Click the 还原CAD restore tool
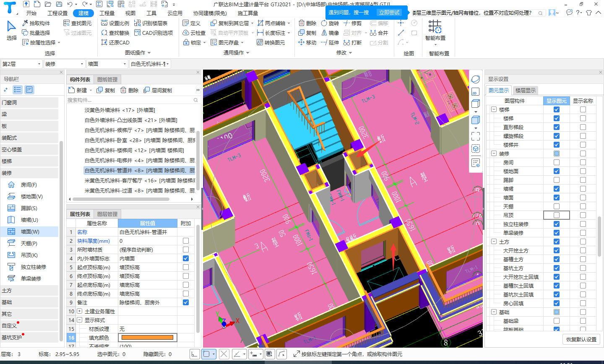The width and height of the screenshot is (604, 364). [x=115, y=42]
